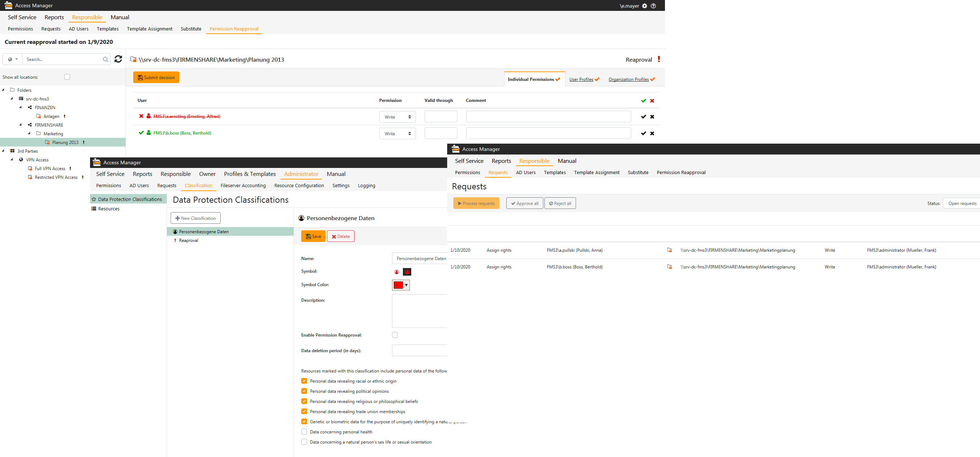
Task: Open the settings gear in the title bar
Action: coord(645,6)
